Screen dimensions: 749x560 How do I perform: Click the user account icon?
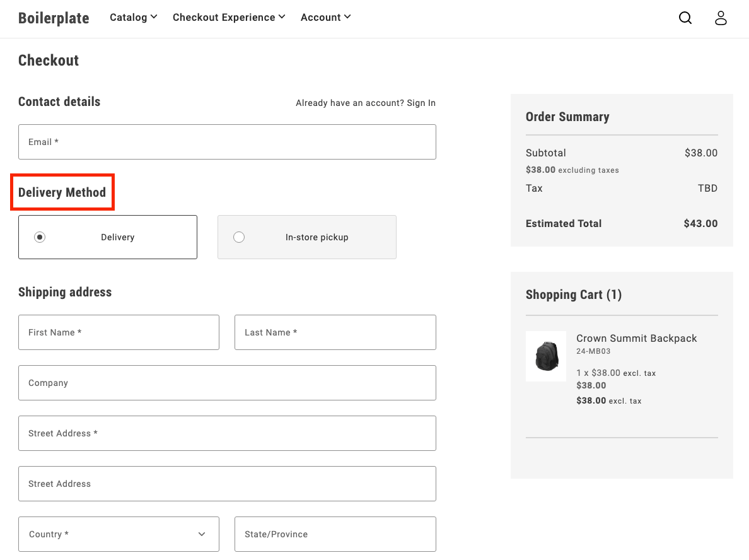pyautogui.click(x=721, y=18)
